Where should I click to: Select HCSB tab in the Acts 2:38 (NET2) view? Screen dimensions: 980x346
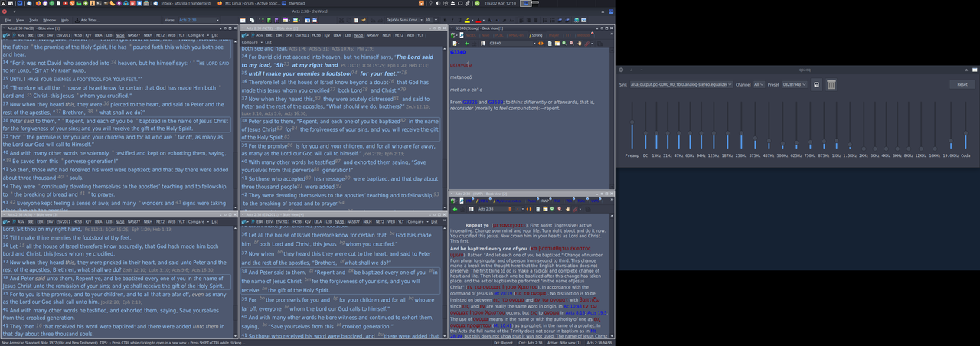316,35
